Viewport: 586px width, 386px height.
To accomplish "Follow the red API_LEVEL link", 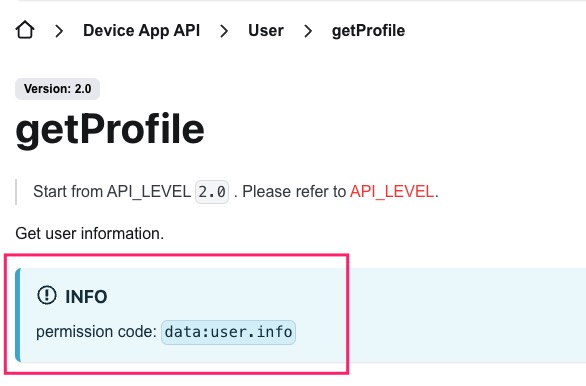I will [x=392, y=192].
